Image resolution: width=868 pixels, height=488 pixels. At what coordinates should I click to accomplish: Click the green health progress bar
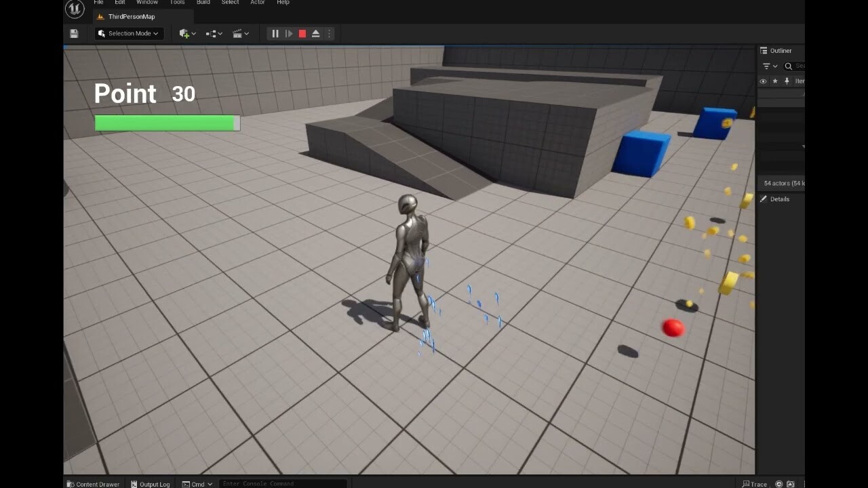point(167,123)
